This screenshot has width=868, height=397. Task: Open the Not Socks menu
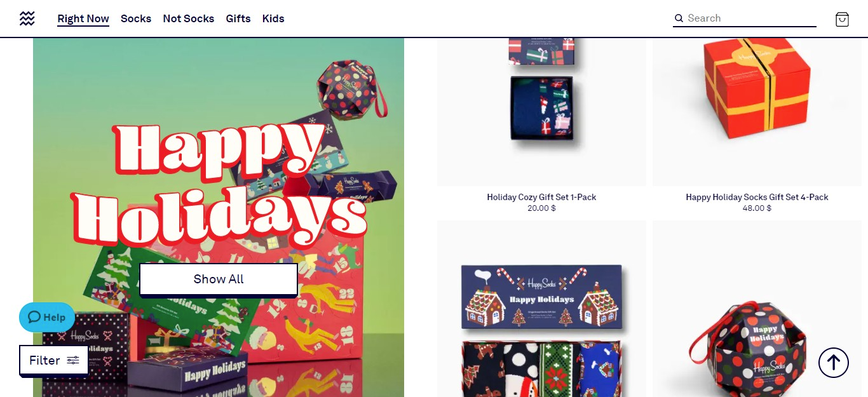pyautogui.click(x=189, y=19)
